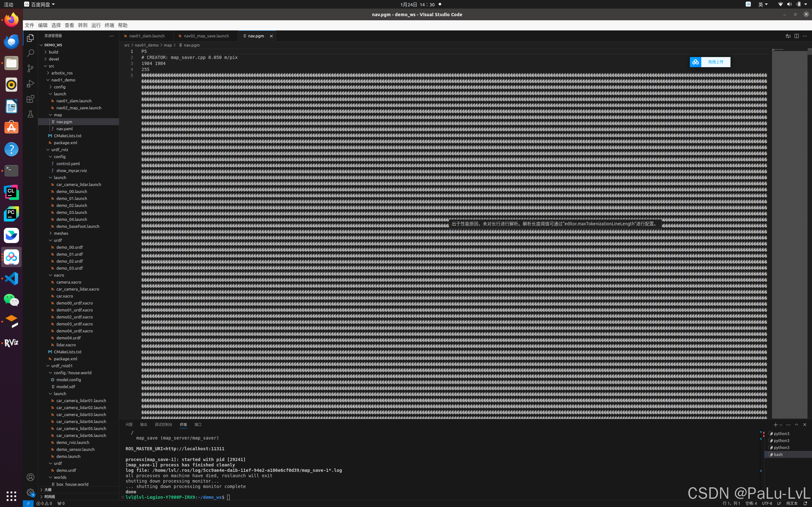Open the Manage settings gear
812x507 pixels.
[x=30, y=492]
